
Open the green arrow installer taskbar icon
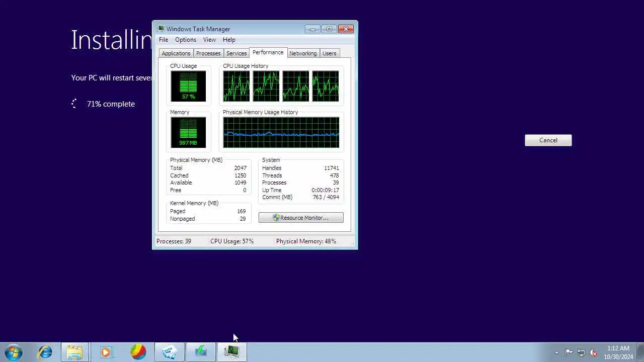pyautogui.click(x=201, y=352)
